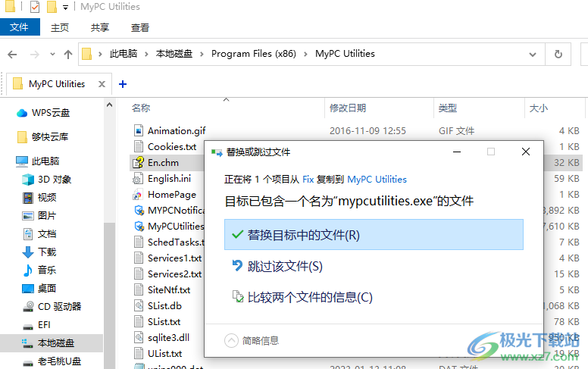Screen dimensions: 588x369
Task: Click the sqlite3.dll file icon
Action: coord(139,337)
